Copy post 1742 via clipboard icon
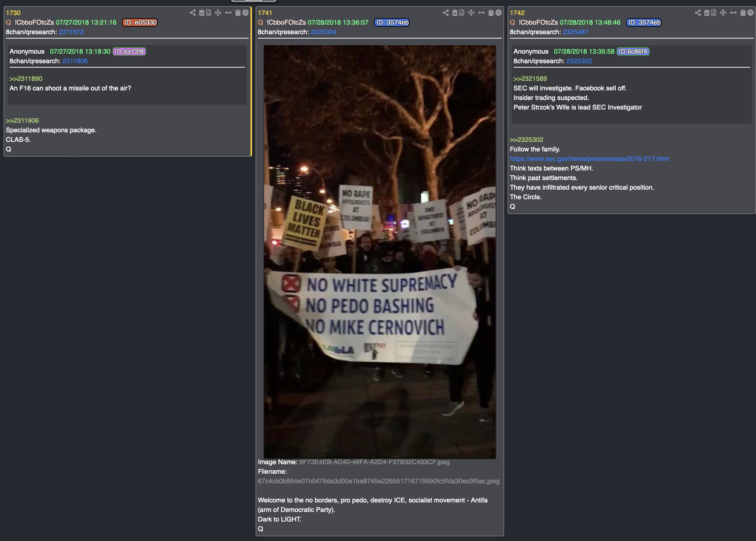 (x=743, y=13)
